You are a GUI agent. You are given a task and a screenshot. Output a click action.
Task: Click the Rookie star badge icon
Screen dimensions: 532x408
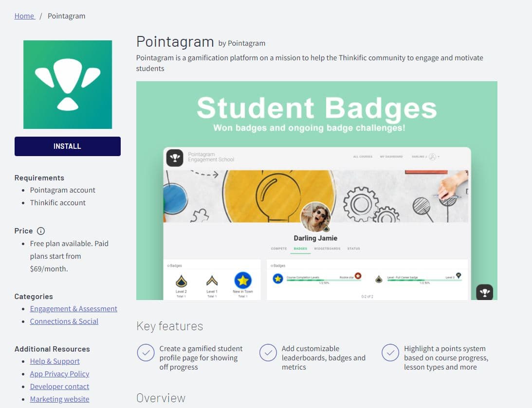[x=357, y=276]
